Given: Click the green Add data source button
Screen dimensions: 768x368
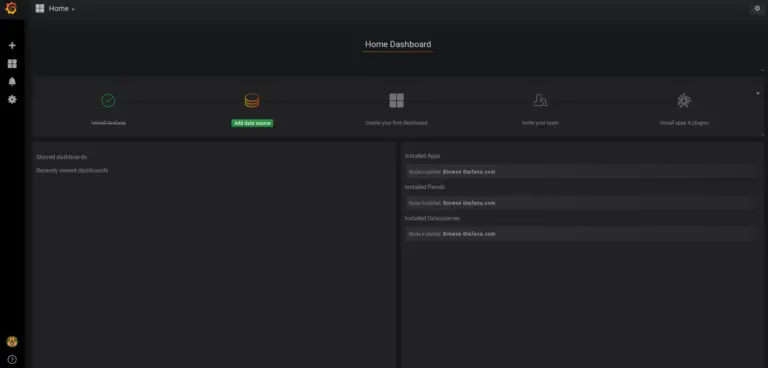Looking at the screenshot, I should pos(252,123).
